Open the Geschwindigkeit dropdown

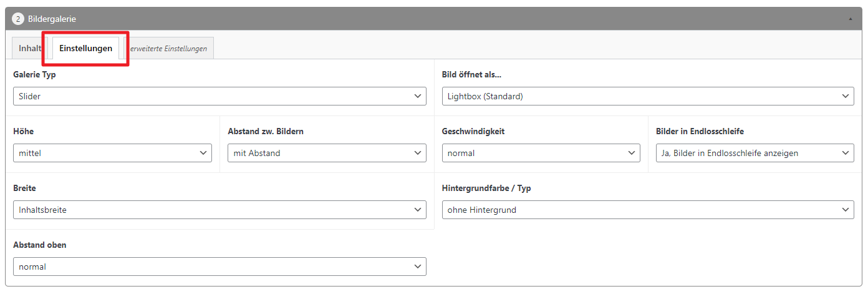coord(540,153)
